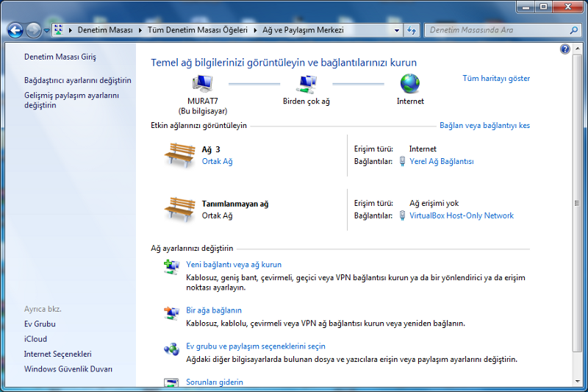Open Sorunları giderin link
This screenshot has height=392, width=588.
215,382
